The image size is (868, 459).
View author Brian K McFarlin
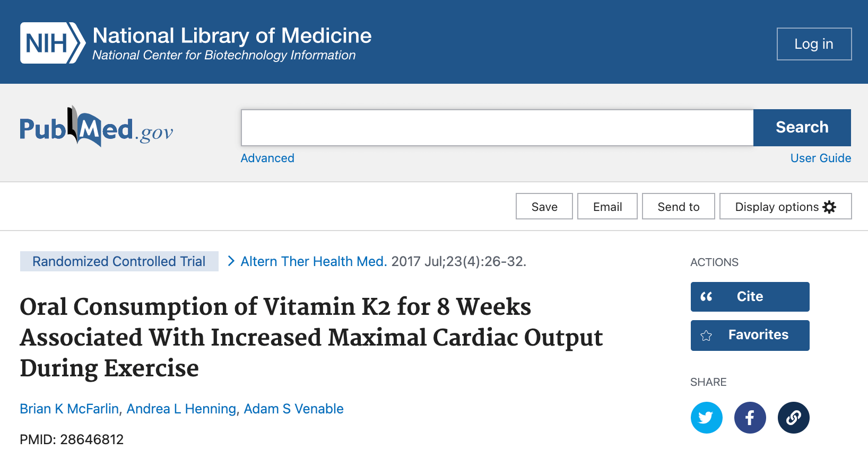[x=69, y=409]
